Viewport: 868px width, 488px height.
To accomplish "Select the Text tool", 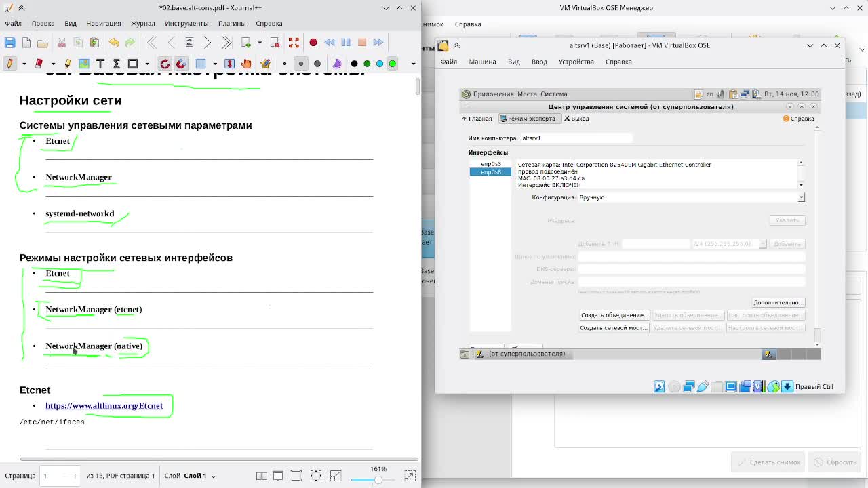I will (100, 64).
